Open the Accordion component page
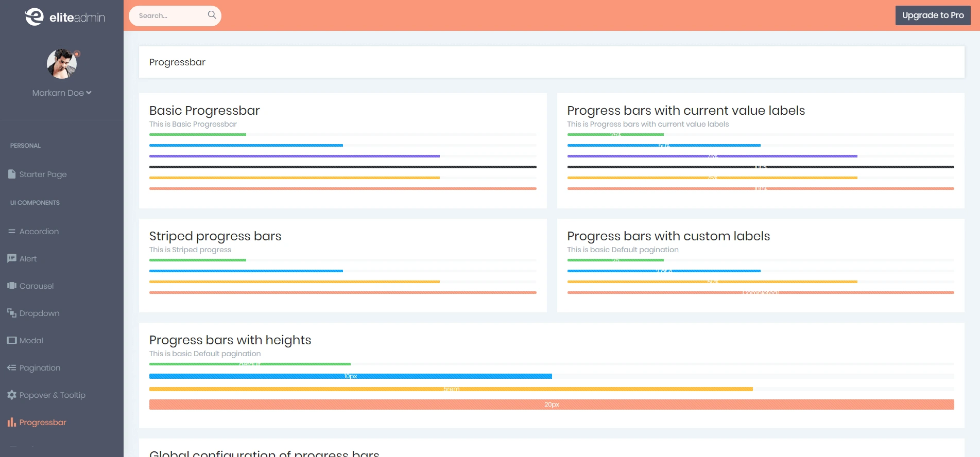The height and width of the screenshot is (457, 980). pos(39,231)
